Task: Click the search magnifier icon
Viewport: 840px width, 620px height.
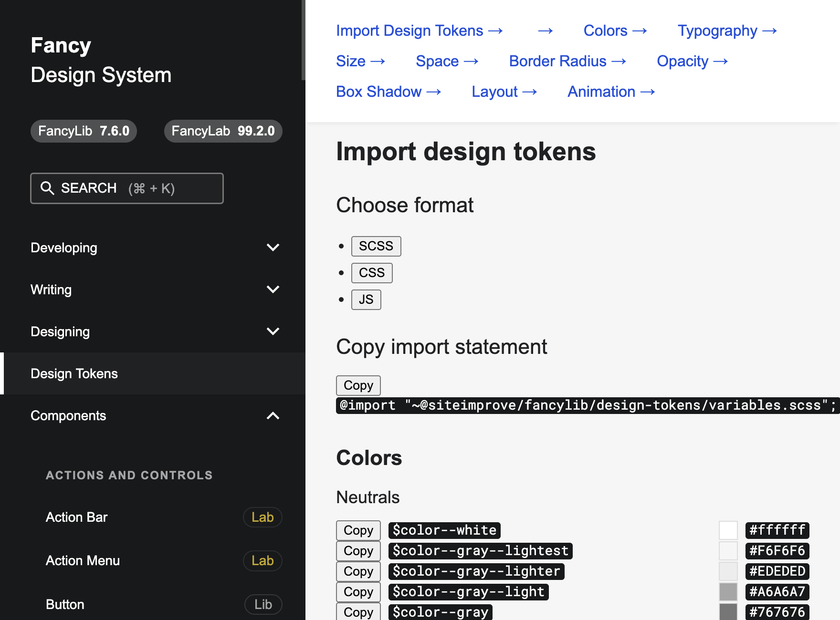Action: tap(47, 188)
